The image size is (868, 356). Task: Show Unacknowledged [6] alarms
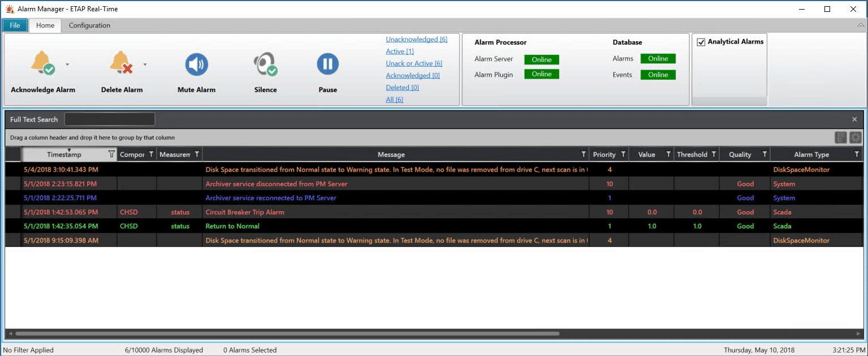tap(416, 40)
